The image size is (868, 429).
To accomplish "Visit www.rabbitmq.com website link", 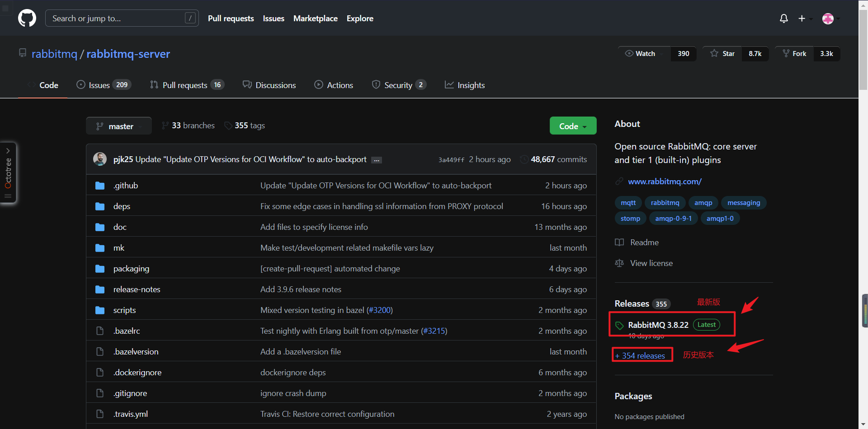I will coord(665,182).
